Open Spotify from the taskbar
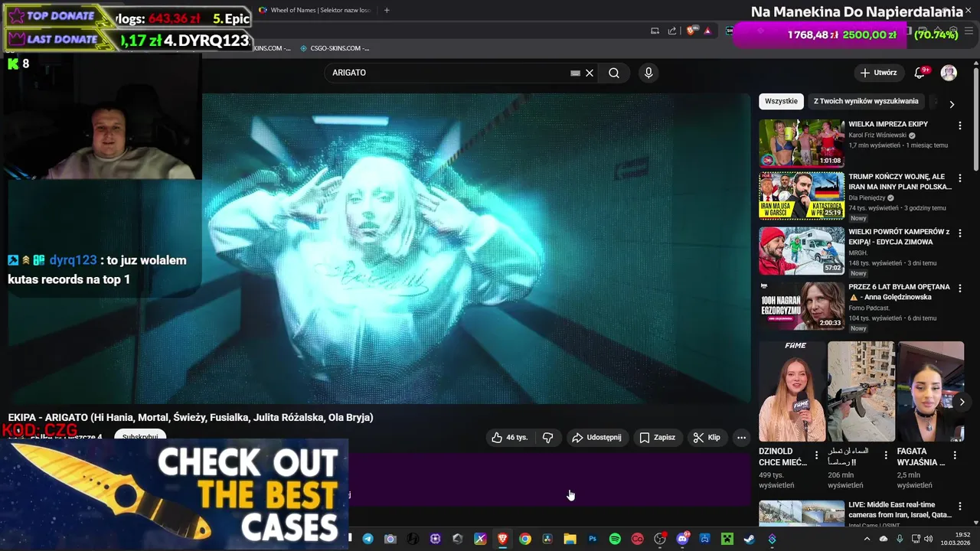 615,539
